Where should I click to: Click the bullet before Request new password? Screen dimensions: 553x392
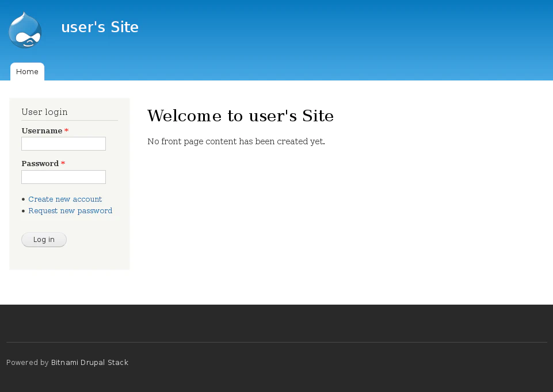click(23, 211)
